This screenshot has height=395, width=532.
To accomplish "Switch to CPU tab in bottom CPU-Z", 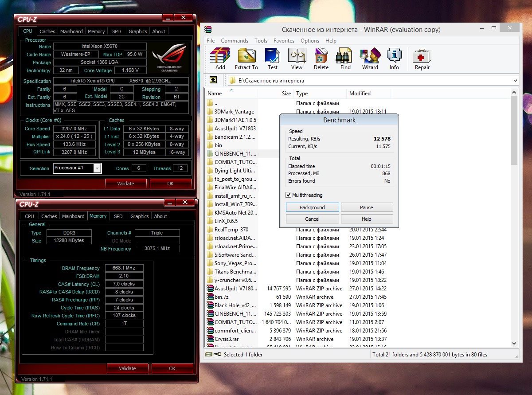I will tap(29, 216).
